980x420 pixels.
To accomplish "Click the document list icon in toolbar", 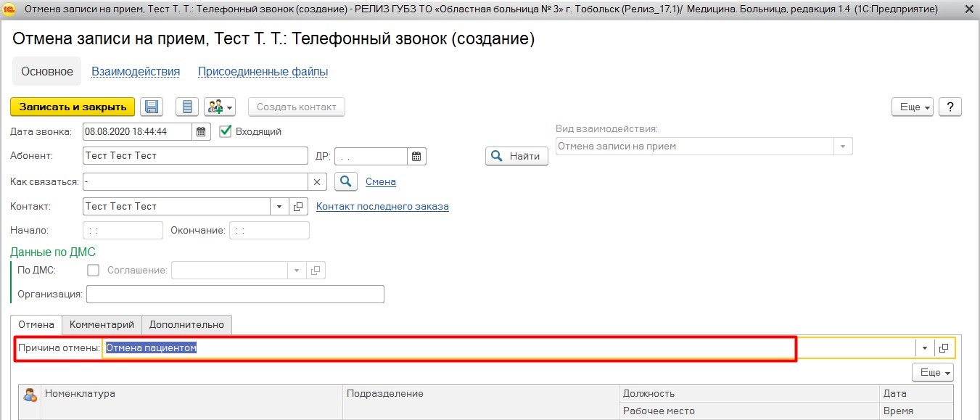I will pyautogui.click(x=187, y=107).
